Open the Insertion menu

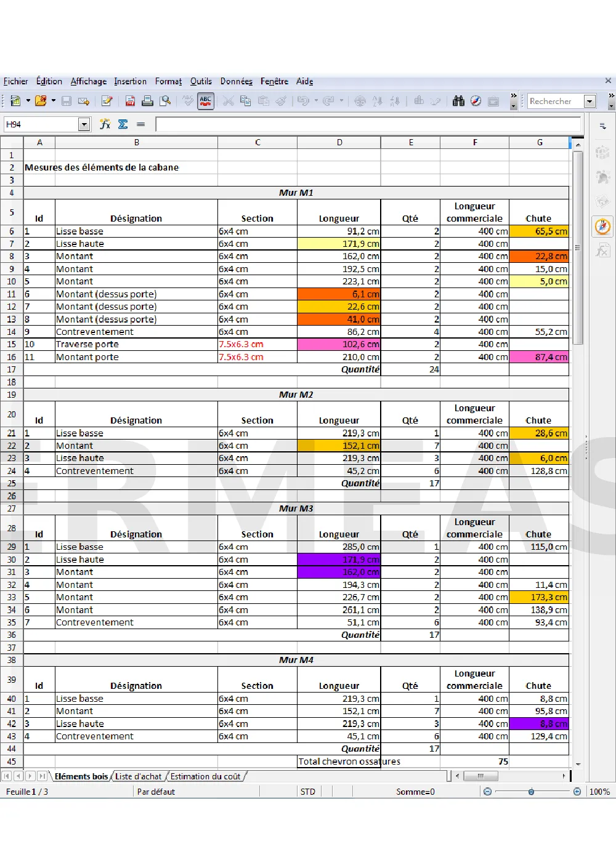point(130,81)
